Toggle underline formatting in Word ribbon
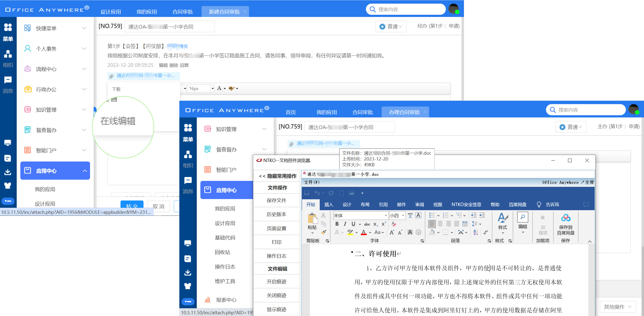Image resolution: width=644 pixels, height=316 pixels. click(x=353, y=224)
